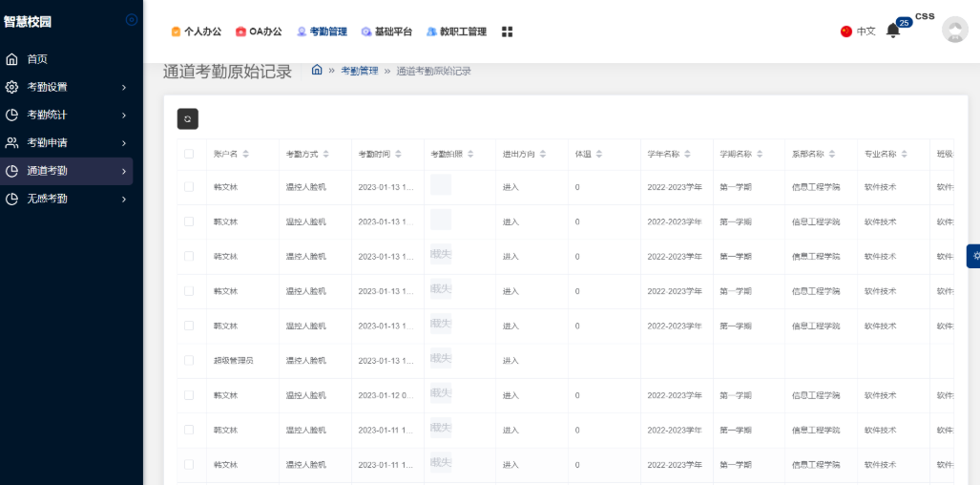Screen dimensions: 980x485
Task: Sort by 考勤时间 column
Action: 398,155
